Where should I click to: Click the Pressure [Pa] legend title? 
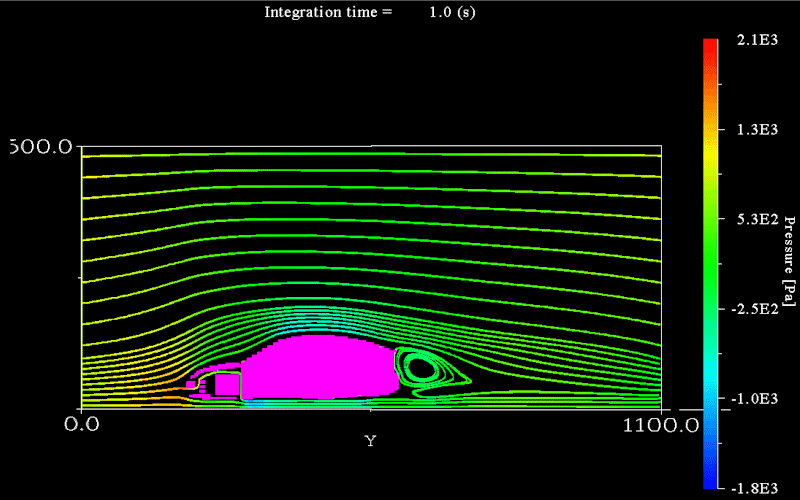click(x=789, y=262)
